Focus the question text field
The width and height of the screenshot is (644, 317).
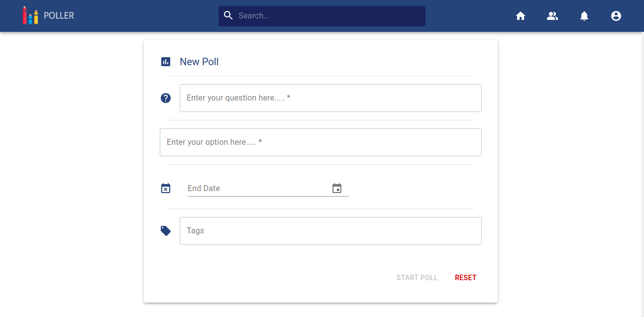pos(330,98)
